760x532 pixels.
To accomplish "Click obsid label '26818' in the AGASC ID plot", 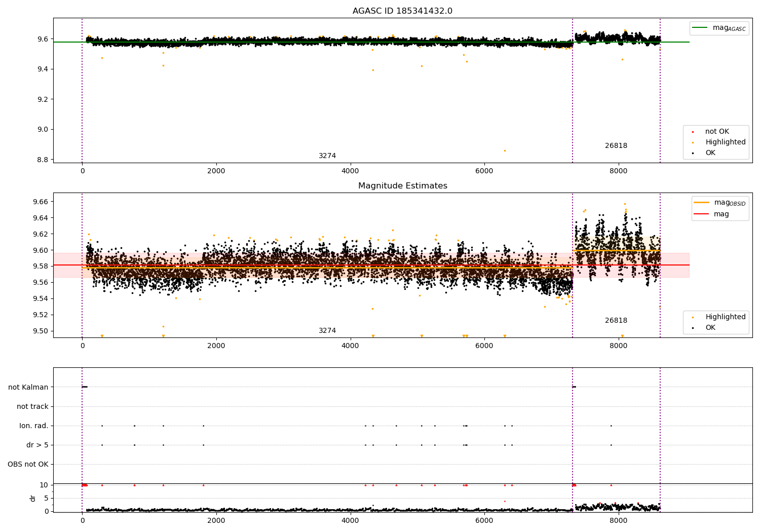I will (616, 146).
